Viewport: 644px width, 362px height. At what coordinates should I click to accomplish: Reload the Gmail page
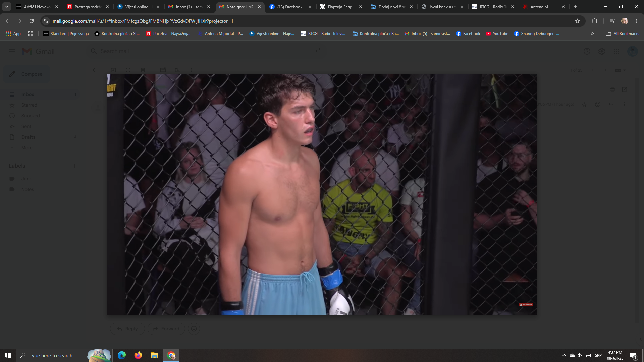click(32, 21)
